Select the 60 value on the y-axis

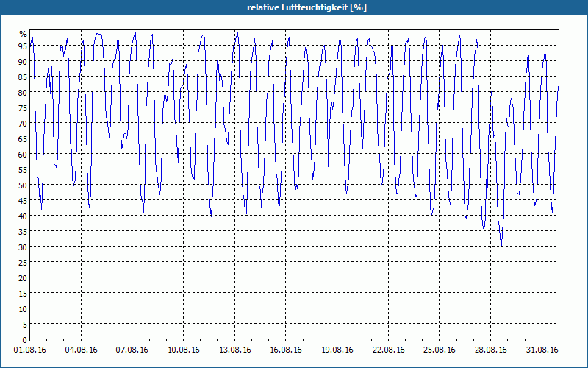[x=24, y=155]
